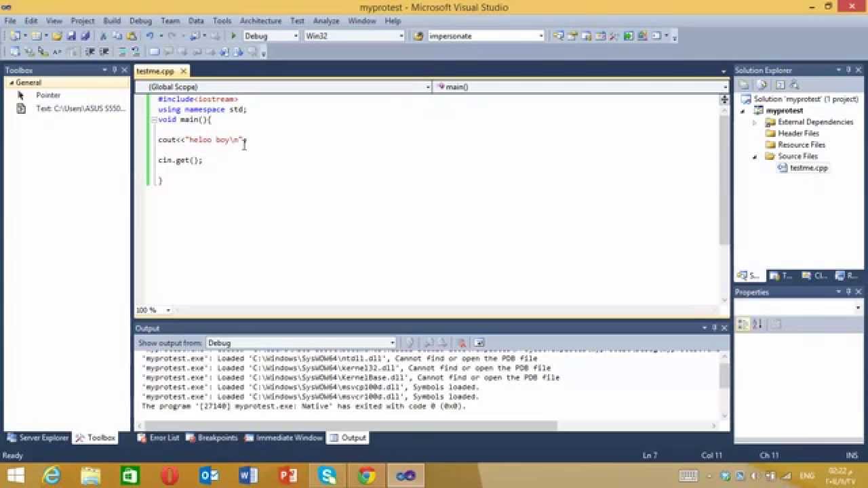Screen dimensions: 868x488
Task: Cut selection using the scissors icon
Action: tap(104, 36)
